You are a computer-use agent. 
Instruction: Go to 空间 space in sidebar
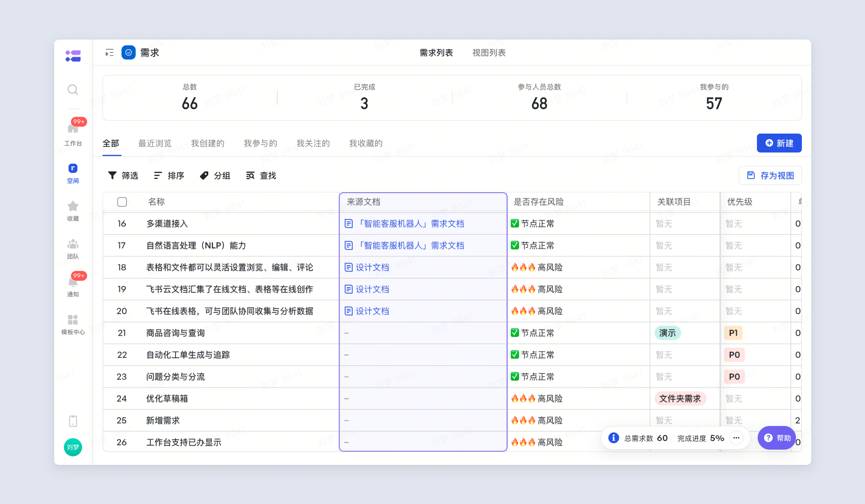coord(73,173)
